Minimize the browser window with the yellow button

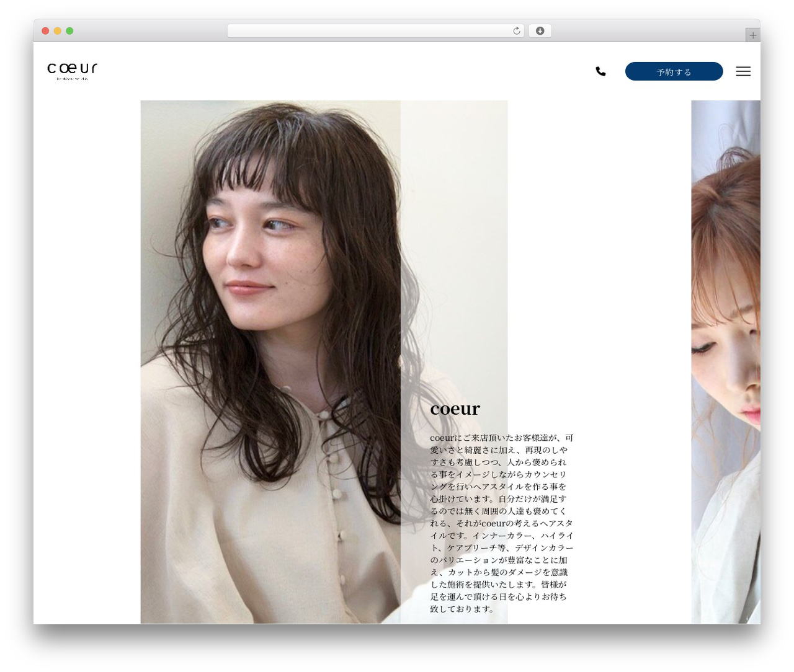point(58,31)
